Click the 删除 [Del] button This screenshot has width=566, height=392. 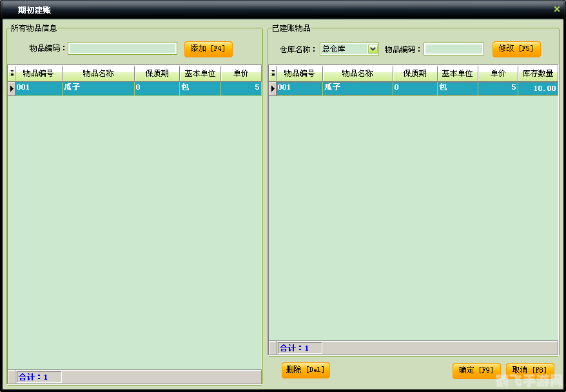pos(305,371)
